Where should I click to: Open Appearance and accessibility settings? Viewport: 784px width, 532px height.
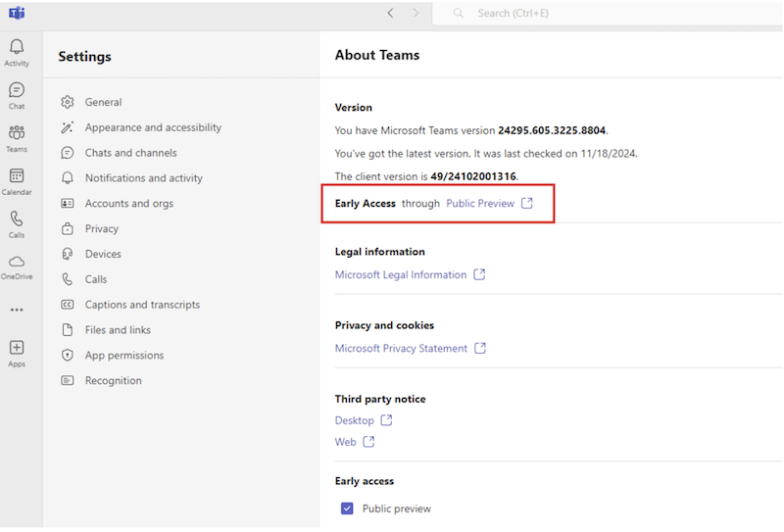coord(153,127)
